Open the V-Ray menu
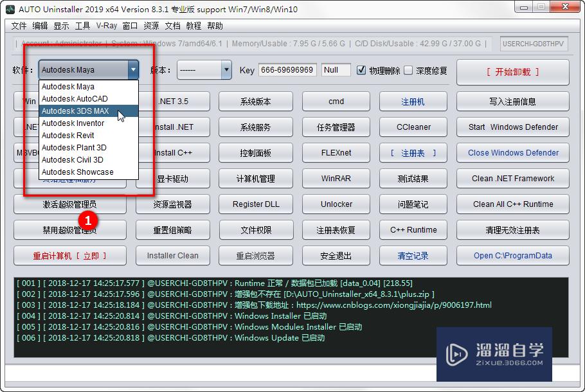 pos(108,26)
